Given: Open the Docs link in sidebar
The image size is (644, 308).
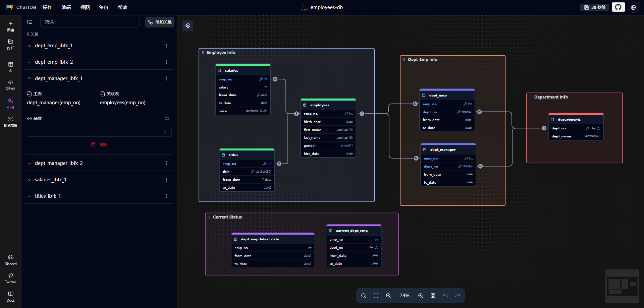Looking at the screenshot, I should [11, 297].
